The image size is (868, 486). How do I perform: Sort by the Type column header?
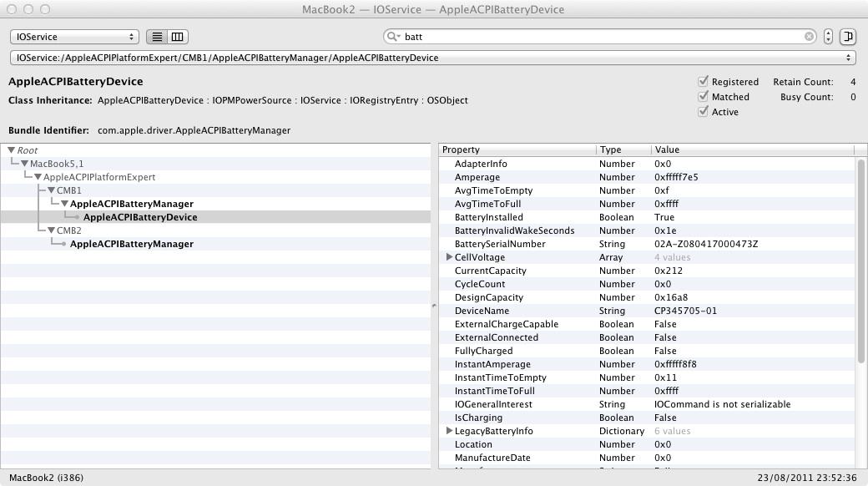click(x=623, y=149)
